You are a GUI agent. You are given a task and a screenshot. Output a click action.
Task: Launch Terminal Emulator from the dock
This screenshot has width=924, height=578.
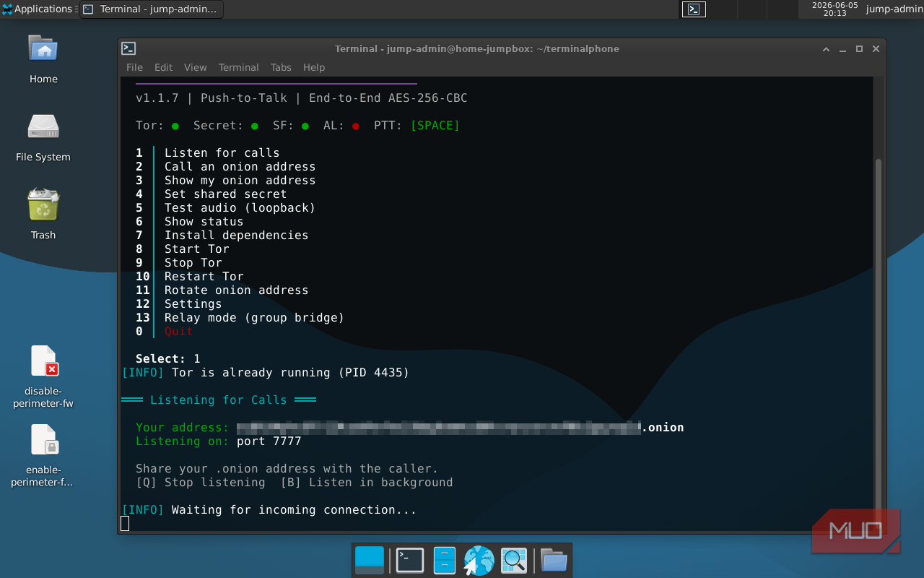click(x=409, y=560)
